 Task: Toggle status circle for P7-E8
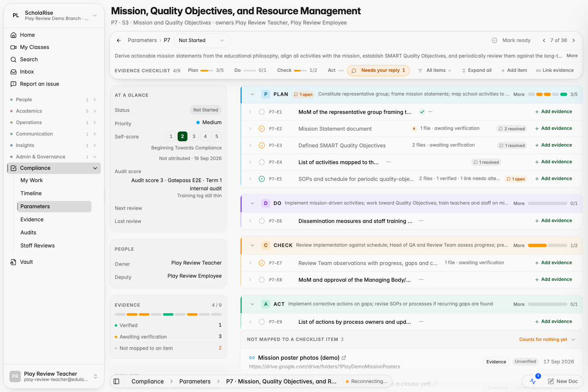click(x=262, y=280)
